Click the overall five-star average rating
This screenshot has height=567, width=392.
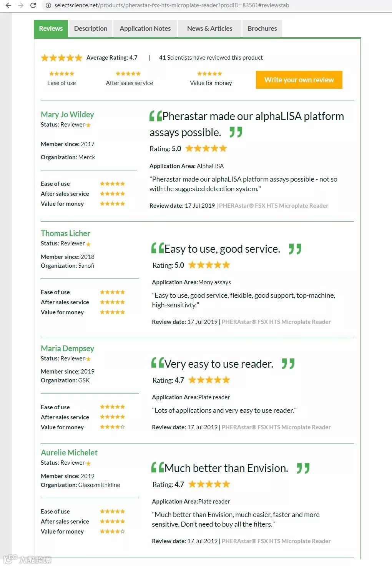61,58
